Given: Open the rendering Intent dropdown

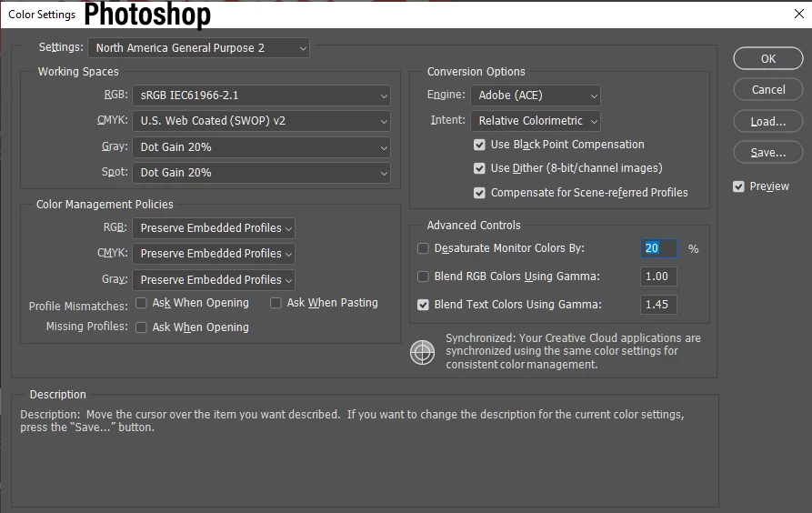Looking at the screenshot, I should tap(536, 121).
